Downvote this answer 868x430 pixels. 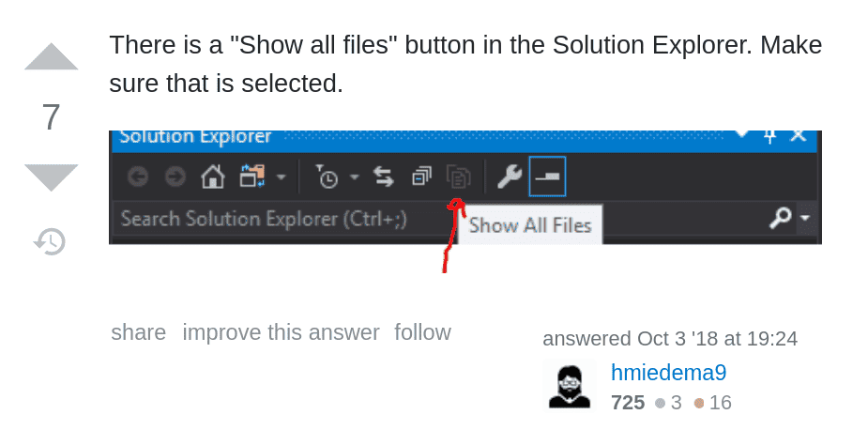(x=52, y=177)
